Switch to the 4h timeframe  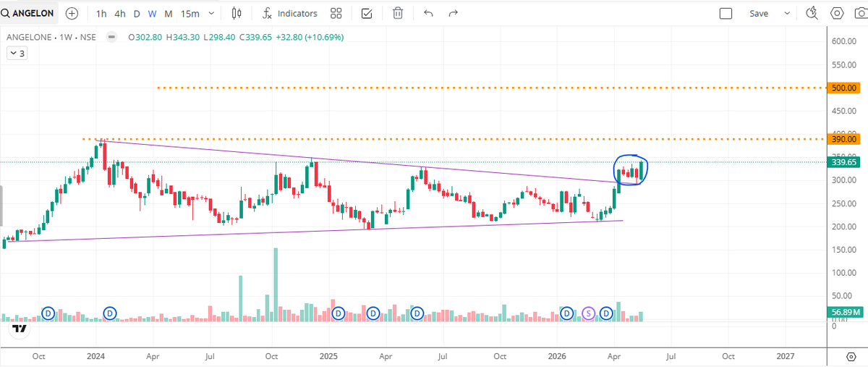(120, 13)
